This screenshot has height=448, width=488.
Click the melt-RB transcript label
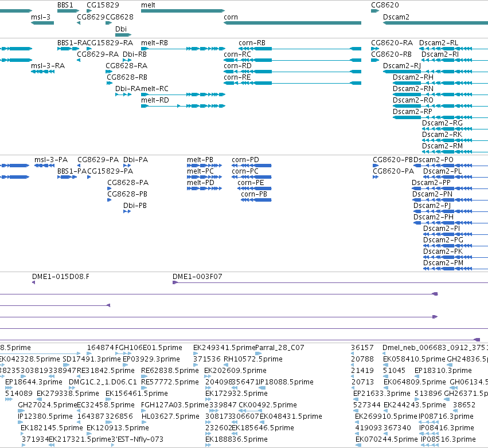click(154, 43)
